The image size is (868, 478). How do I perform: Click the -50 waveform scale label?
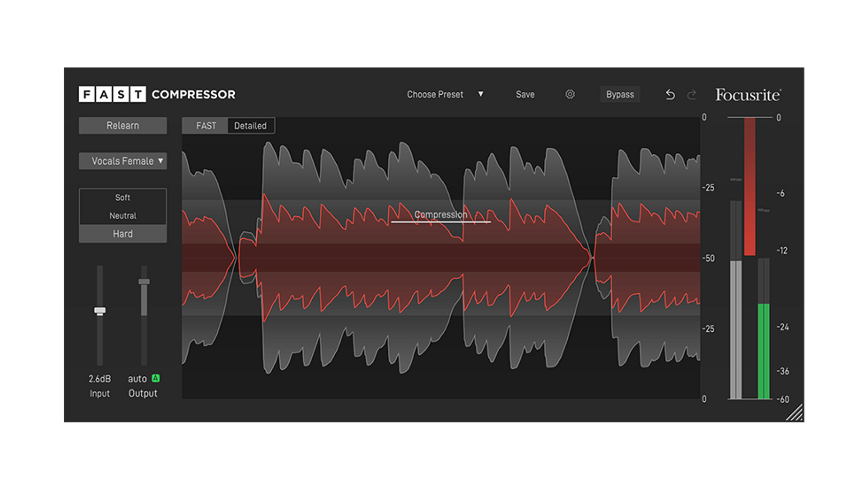709,258
